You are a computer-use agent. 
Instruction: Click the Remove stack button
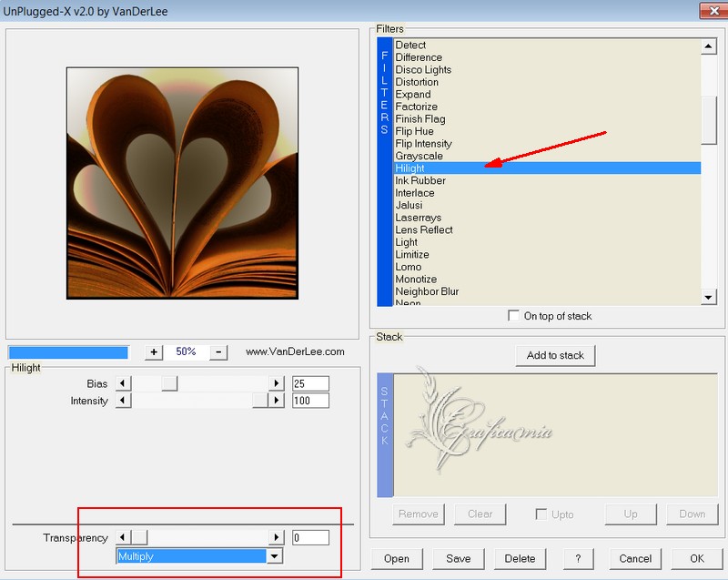419,514
